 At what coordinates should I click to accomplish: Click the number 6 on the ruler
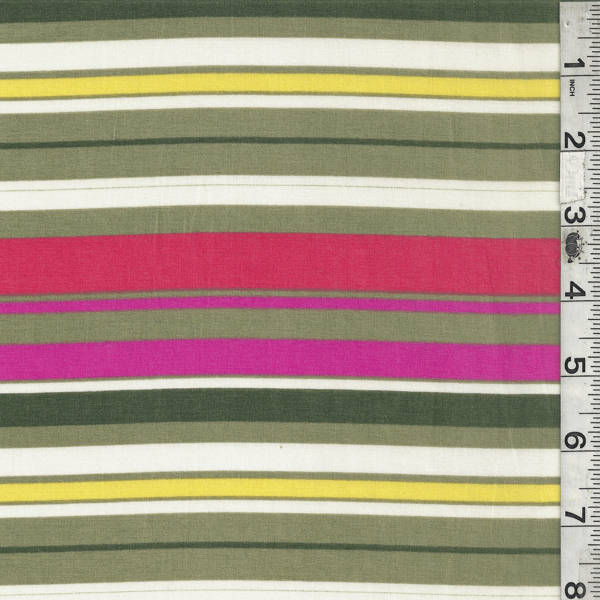click(x=575, y=441)
